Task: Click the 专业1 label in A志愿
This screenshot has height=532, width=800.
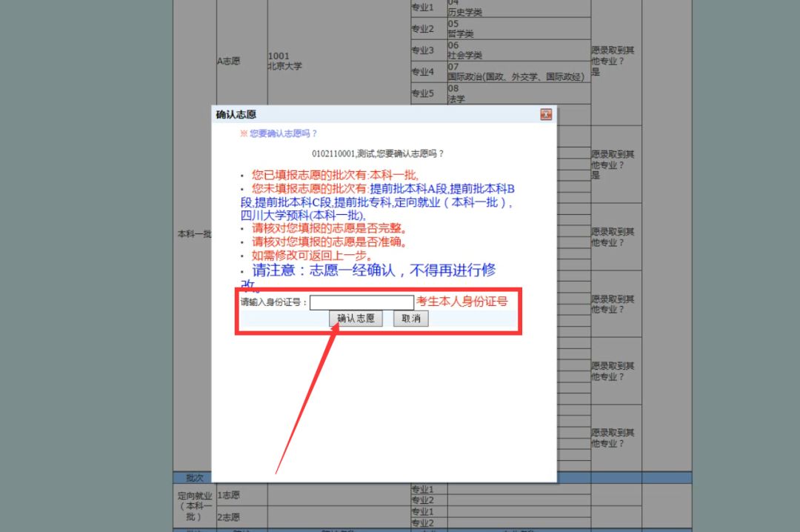Action: tap(421, 7)
